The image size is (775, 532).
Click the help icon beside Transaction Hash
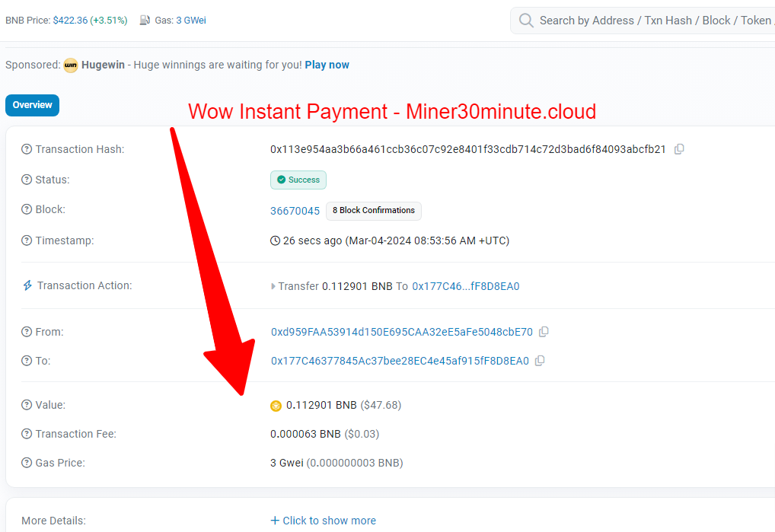[27, 149]
